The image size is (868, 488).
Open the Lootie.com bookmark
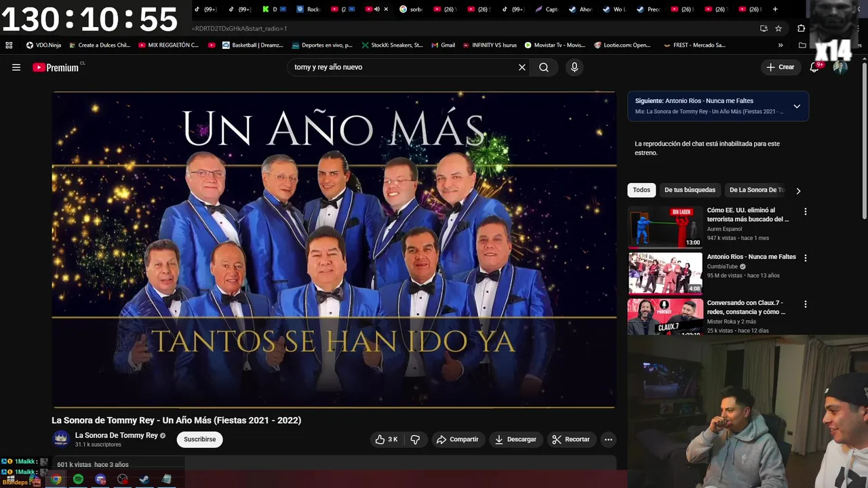pyautogui.click(x=622, y=45)
